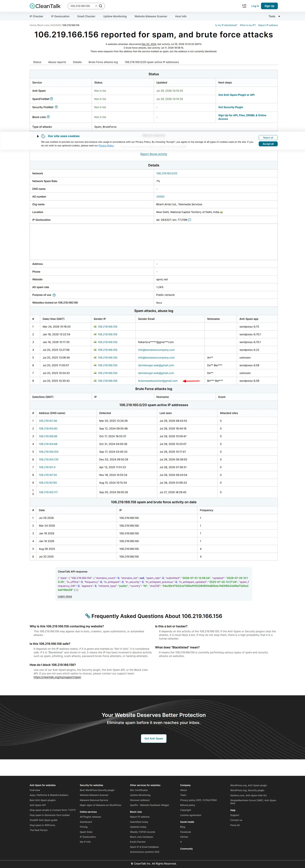305x868 pixels.
Task: Switch to the Abuse reports tab
Action: pos(57,62)
